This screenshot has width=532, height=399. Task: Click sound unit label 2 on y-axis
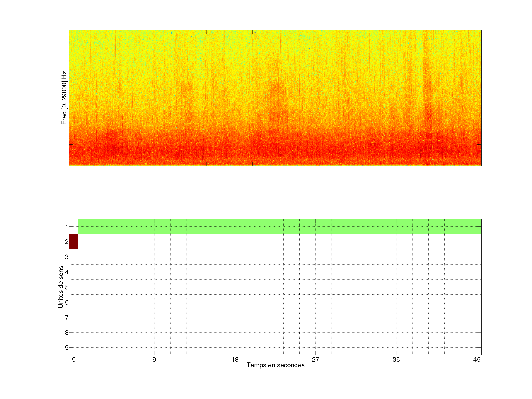(x=67, y=242)
